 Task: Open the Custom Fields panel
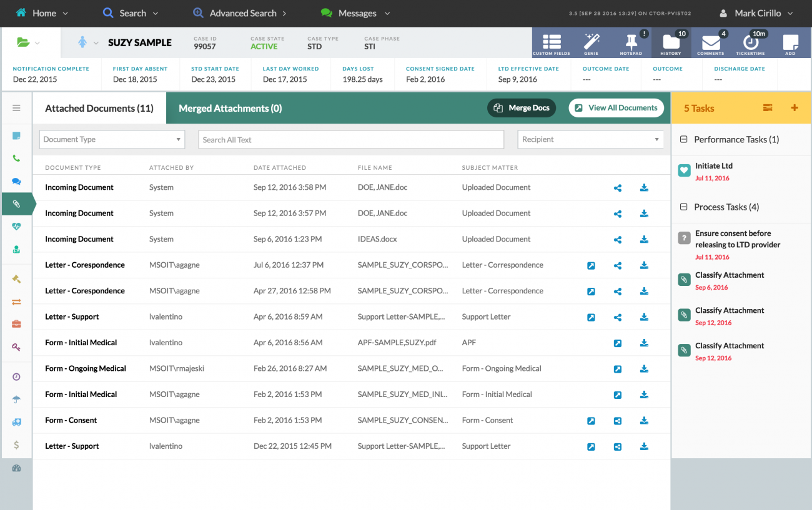point(552,43)
